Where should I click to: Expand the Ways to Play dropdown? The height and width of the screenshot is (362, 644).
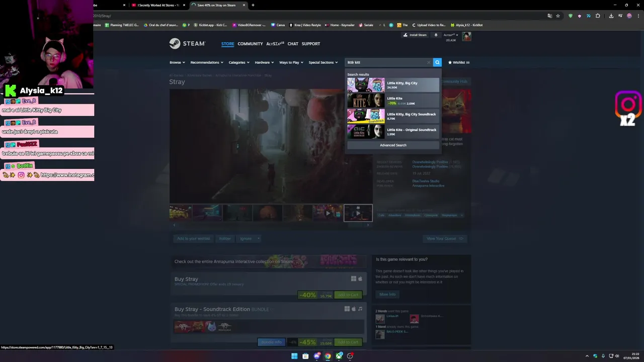pyautogui.click(x=291, y=62)
